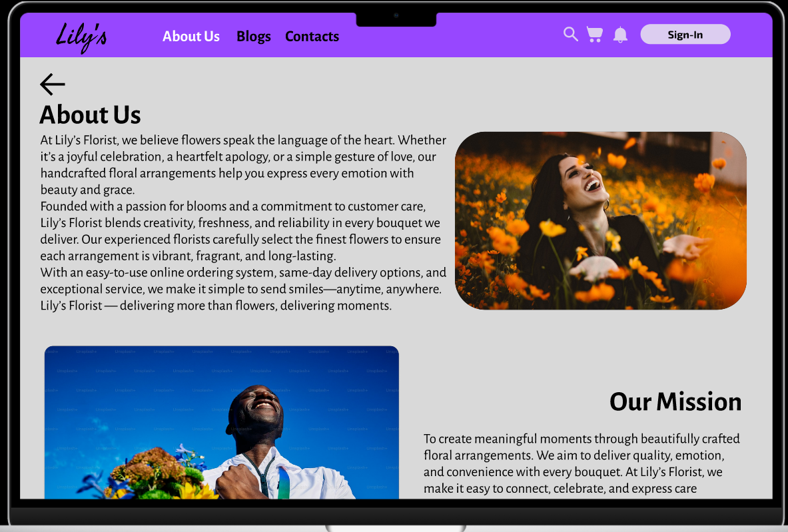The height and width of the screenshot is (532, 788).
Task: Click the Our Mission heading
Action: [675, 401]
